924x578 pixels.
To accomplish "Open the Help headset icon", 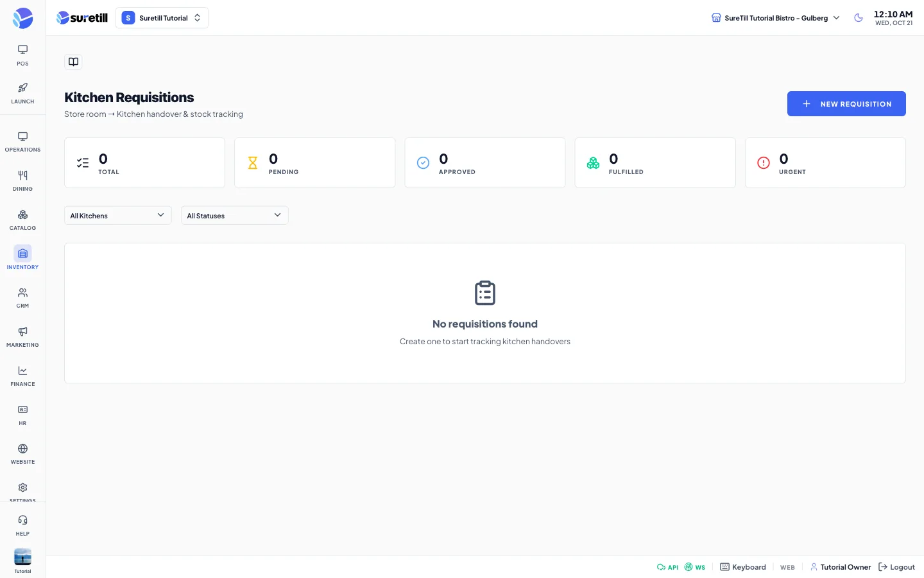I will (x=22, y=525).
